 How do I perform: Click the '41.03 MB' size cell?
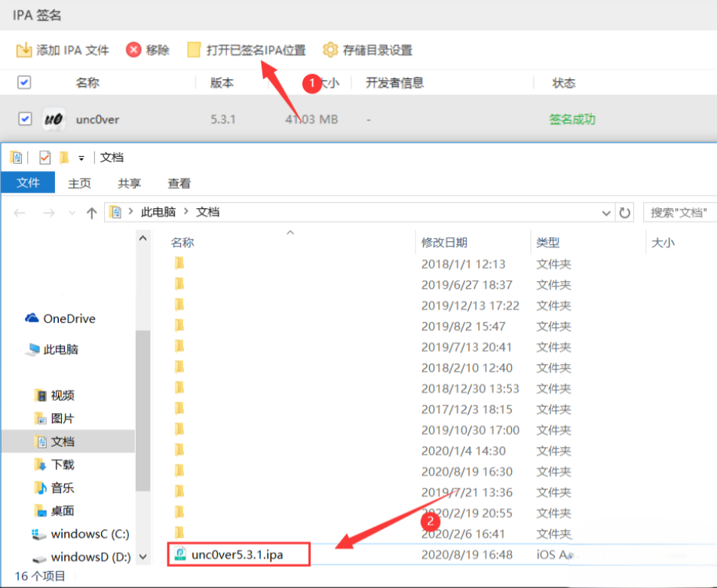[312, 119]
